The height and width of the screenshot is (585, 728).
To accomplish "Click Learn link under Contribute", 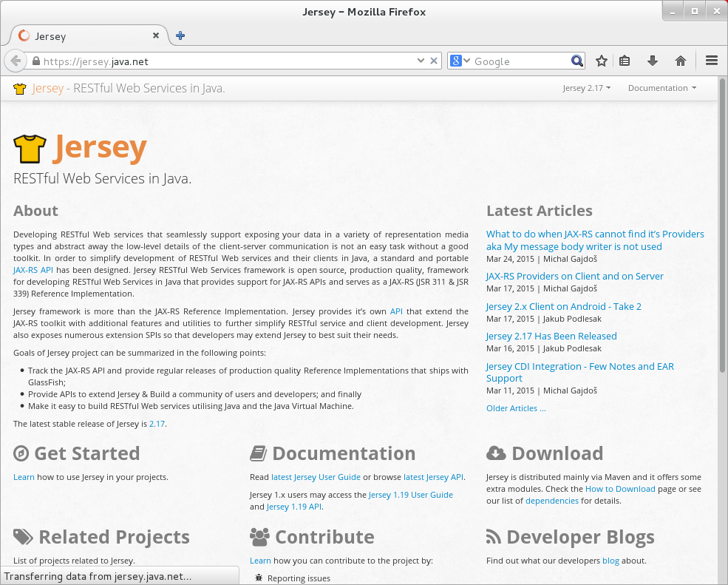I will coord(260,561).
